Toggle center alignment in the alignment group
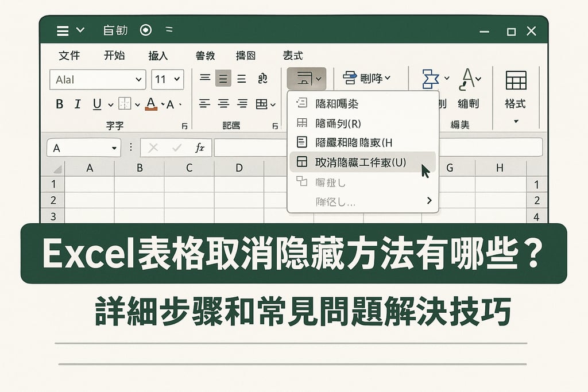Image resolution: width=588 pixels, height=392 pixels. click(222, 78)
